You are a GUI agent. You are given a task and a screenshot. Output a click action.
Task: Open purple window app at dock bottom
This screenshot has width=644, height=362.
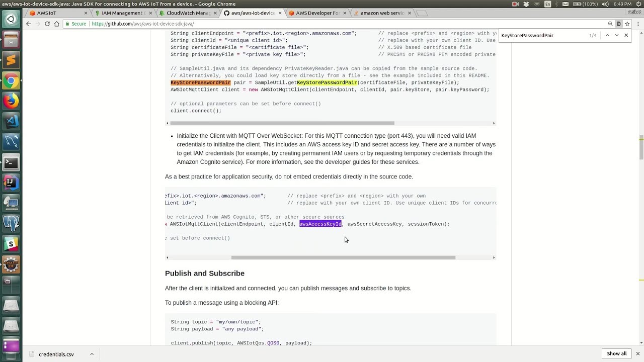click(x=11, y=345)
